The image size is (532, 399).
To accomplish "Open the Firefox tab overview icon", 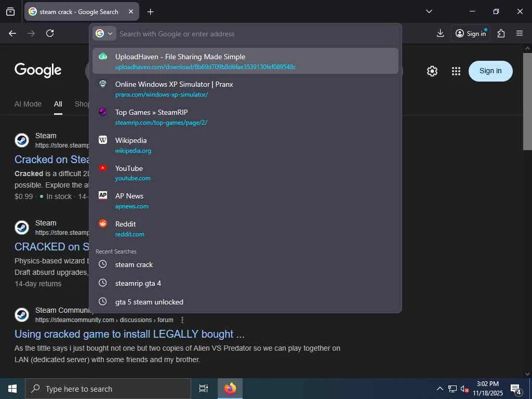I will 10,11.
